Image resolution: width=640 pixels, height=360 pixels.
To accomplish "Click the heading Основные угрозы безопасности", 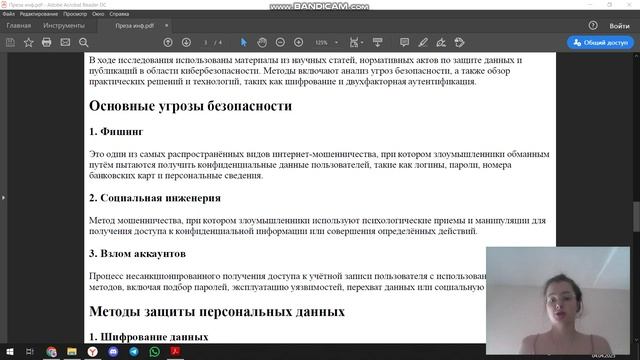I will pos(190,106).
